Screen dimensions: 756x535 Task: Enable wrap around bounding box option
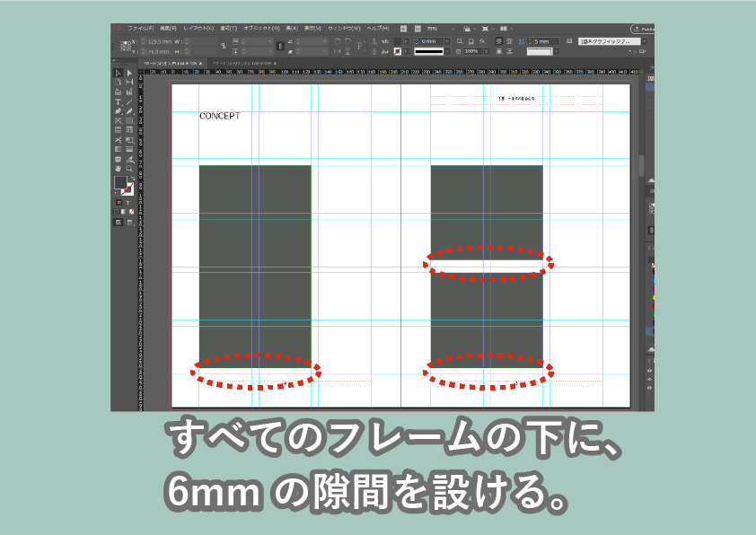pyautogui.click(x=509, y=41)
